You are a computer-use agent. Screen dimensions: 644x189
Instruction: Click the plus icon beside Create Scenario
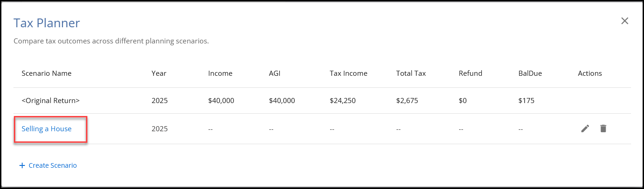[22, 165]
